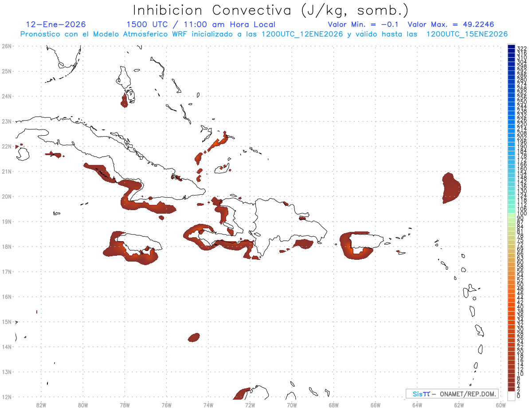The height and width of the screenshot is (411, 532).
Task: Click the 12N latitude label
Action: [7, 397]
